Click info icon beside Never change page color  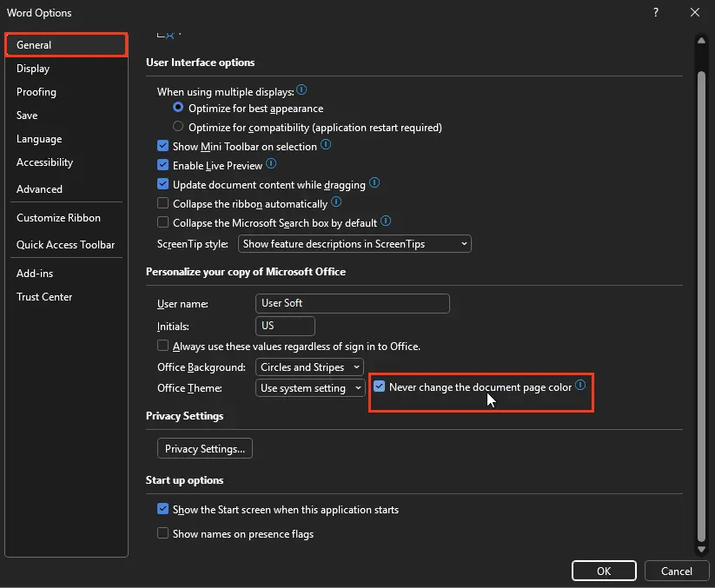(x=580, y=386)
